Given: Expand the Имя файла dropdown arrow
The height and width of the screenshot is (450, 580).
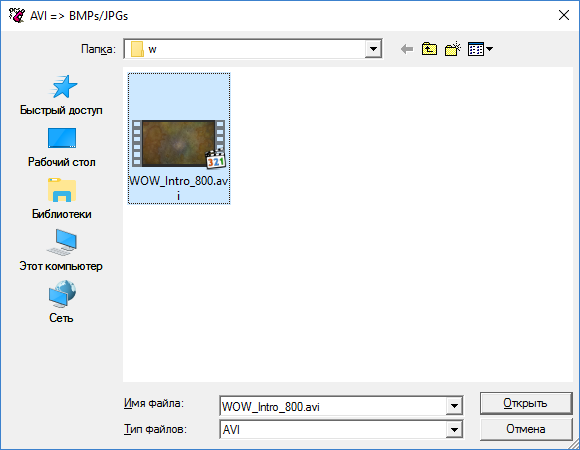Looking at the screenshot, I should (x=454, y=406).
